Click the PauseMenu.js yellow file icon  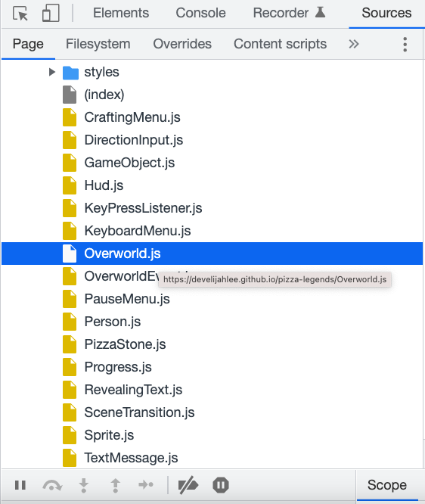coord(70,299)
